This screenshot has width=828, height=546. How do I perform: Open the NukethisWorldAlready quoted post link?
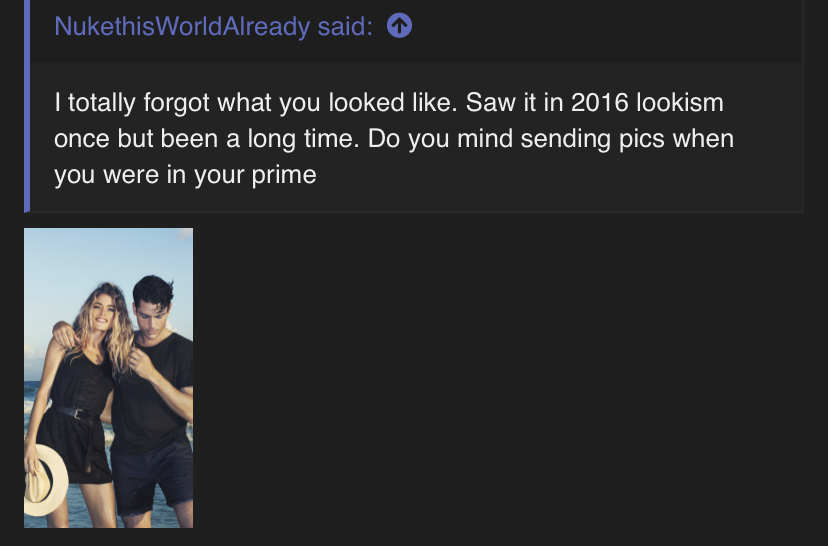pyautogui.click(x=213, y=26)
